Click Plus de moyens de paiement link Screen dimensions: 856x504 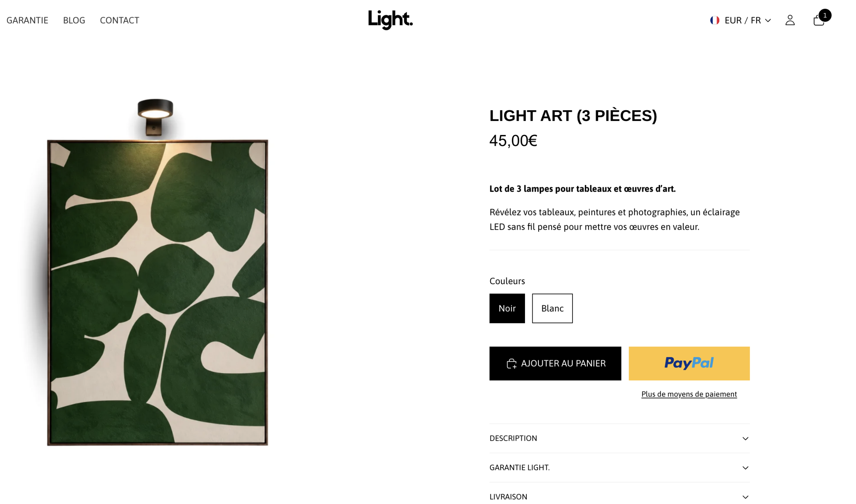(x=689, y=394)
